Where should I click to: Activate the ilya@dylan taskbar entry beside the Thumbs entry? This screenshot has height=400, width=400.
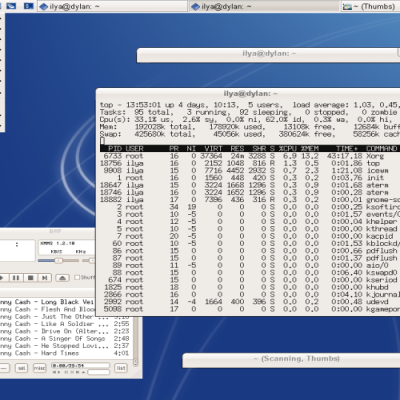point(264,6)
